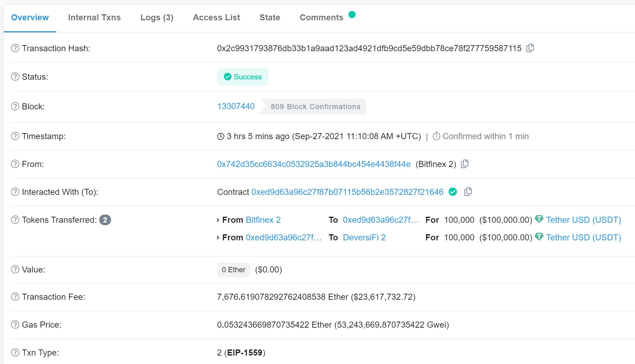Switch to the Internal Txns tab

tap(94, 18)
